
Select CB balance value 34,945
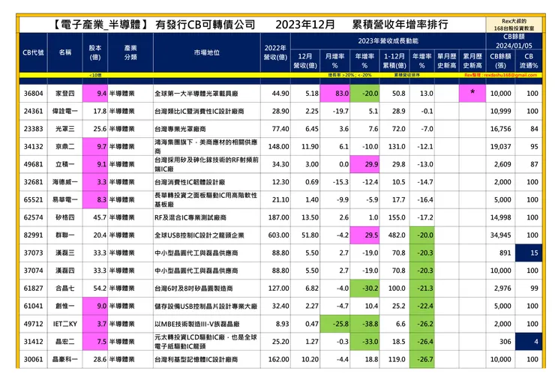click(500, 235)
